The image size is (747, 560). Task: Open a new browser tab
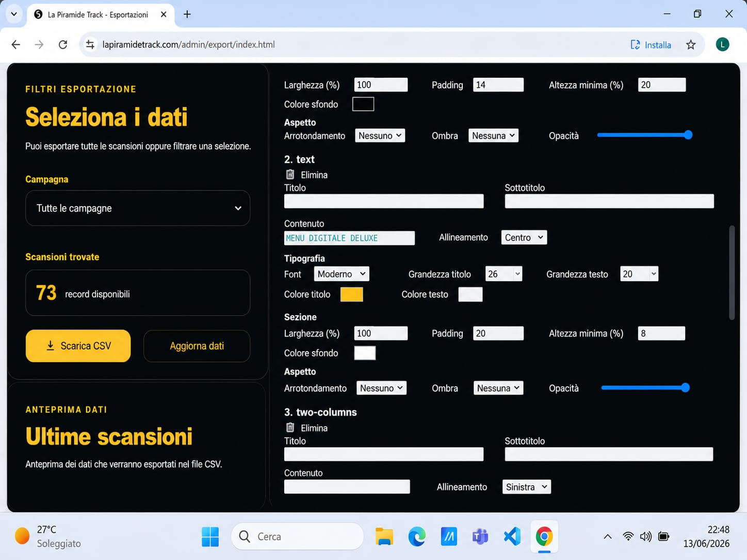(187, 14)
